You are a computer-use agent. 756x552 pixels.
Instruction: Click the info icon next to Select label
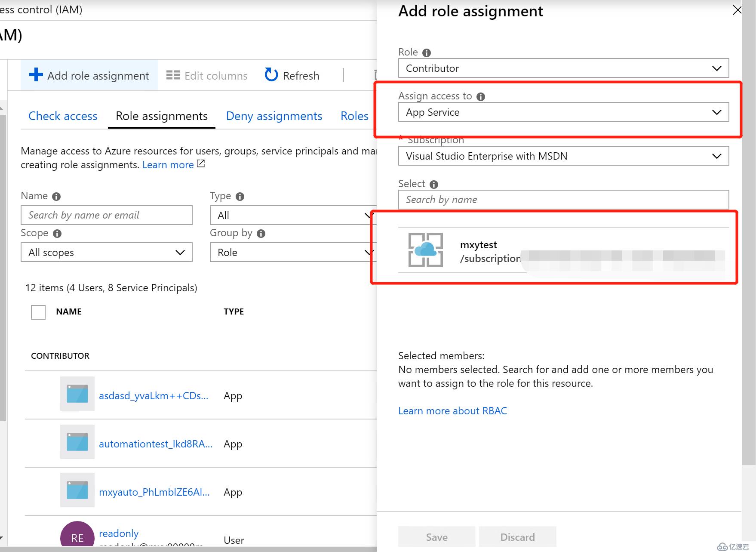(434, 185)
